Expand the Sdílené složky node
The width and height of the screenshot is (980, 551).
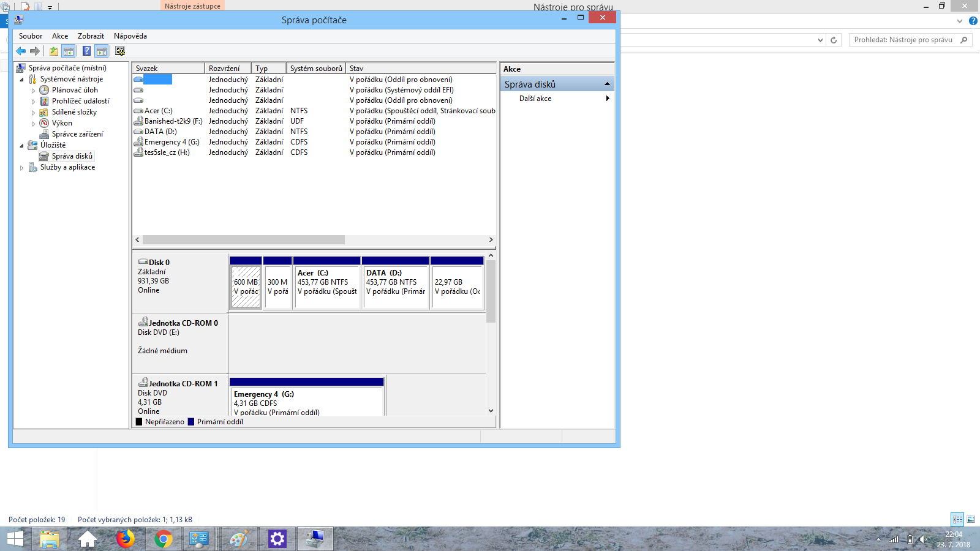(x=34, y=113)
